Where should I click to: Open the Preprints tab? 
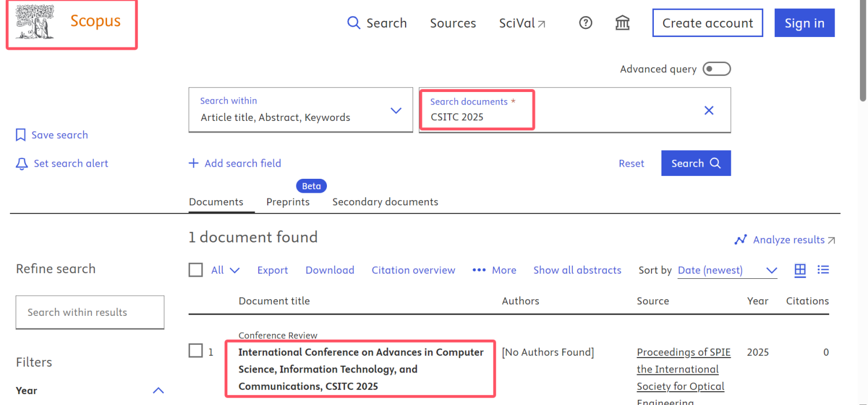288,202
